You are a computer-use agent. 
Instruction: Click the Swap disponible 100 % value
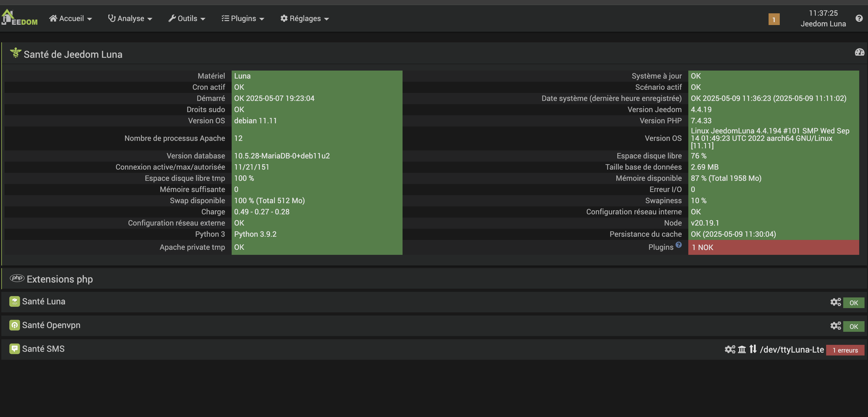tap(269, 201)
